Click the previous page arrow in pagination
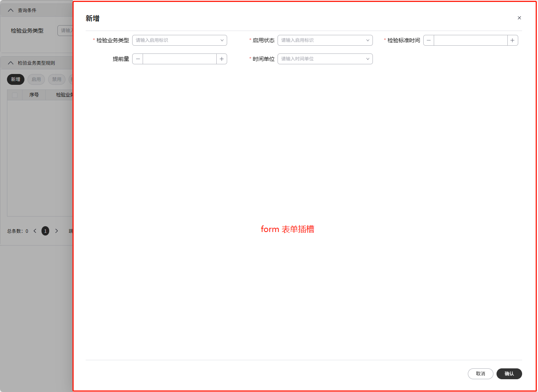538x392 pixels. (34, 230)
